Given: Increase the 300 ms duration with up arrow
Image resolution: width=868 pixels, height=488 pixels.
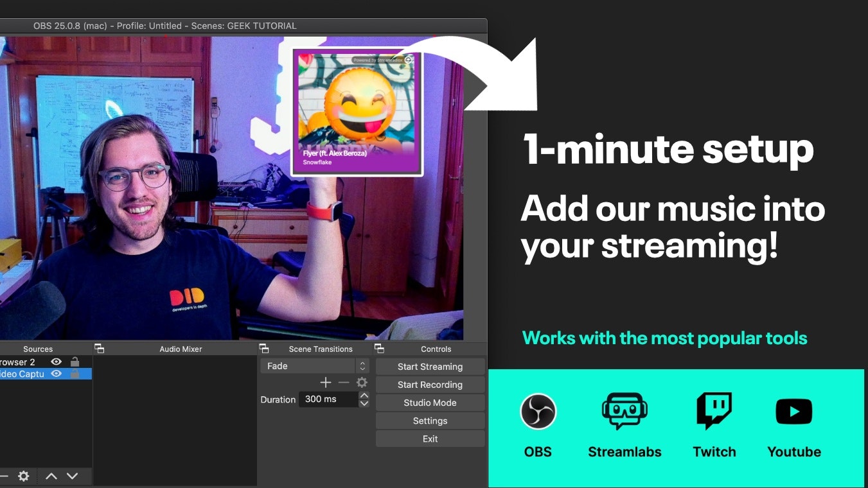Looking at the screenshot, I should tap(364, 395).
